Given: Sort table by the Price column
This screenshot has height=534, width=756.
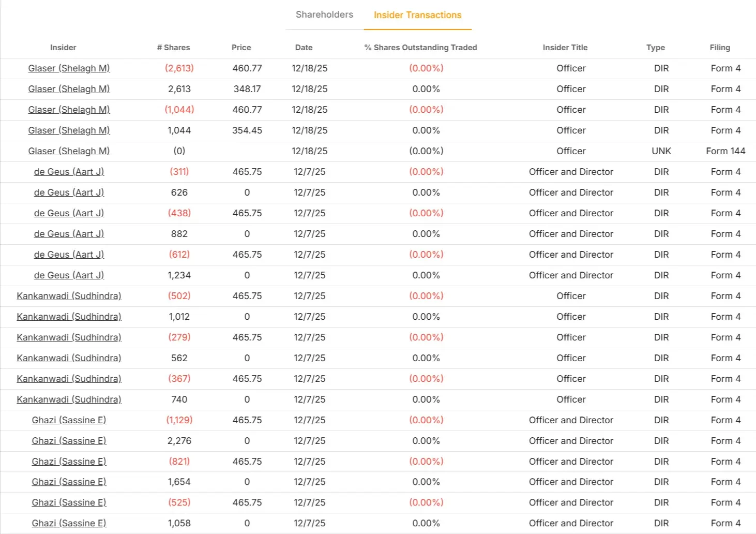Looking at the screenshot, I should pos(241,47).
